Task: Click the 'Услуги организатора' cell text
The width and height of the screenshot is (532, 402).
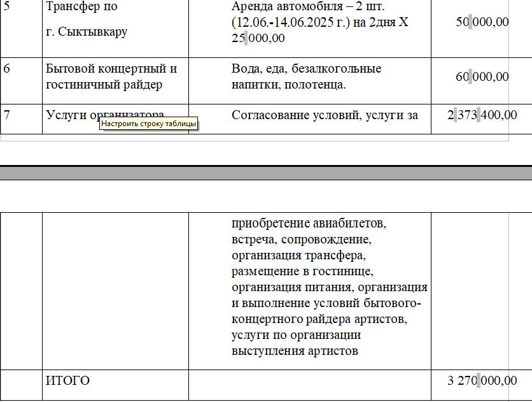Action: (x=70, y=115)
